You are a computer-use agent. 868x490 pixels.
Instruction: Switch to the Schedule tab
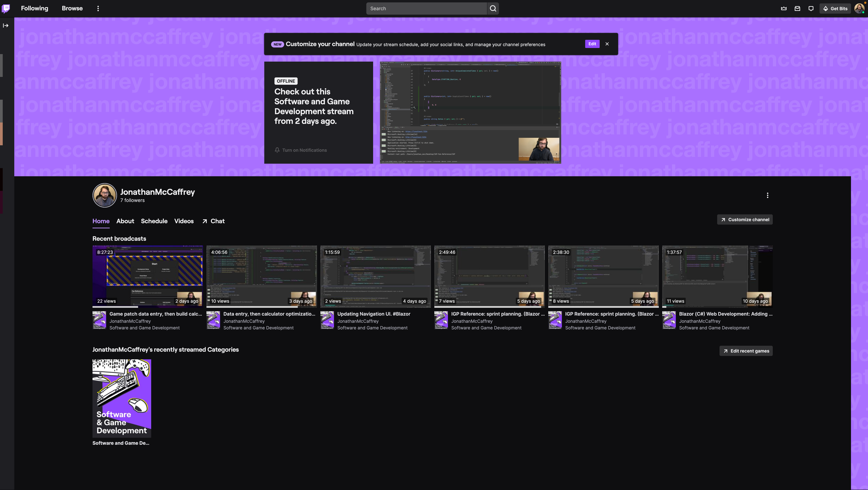point(154,221)
